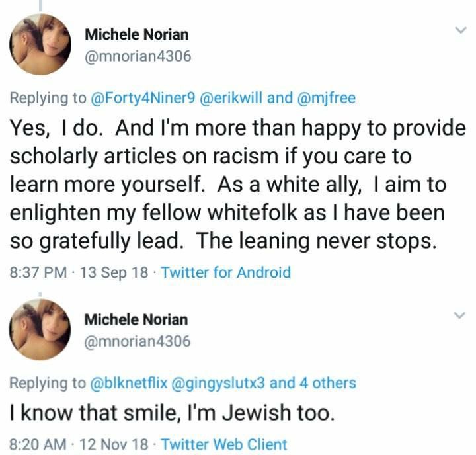Open the 'Twitter Web Client' source link
This screenshot has width=476, height=455.
[x=224, y=444]
